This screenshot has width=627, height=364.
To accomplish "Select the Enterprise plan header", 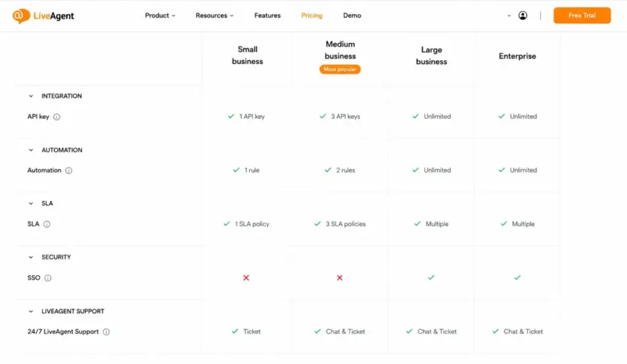I will pos(517,56).
